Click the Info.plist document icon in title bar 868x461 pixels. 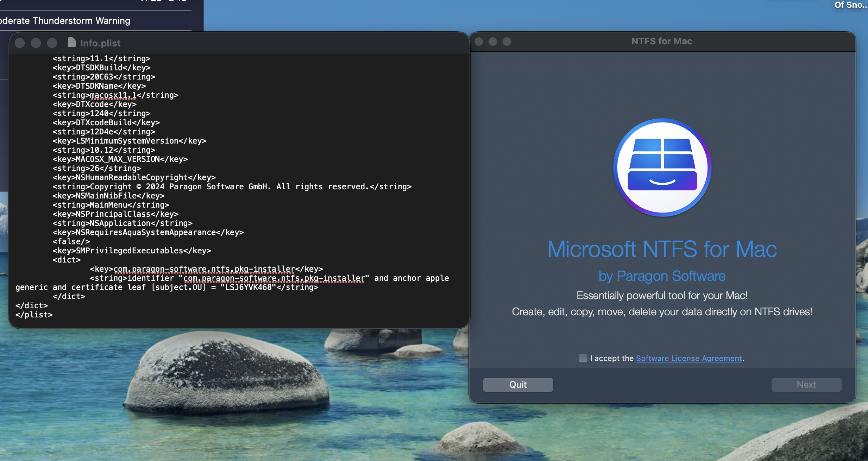click(x=71, y=43)
